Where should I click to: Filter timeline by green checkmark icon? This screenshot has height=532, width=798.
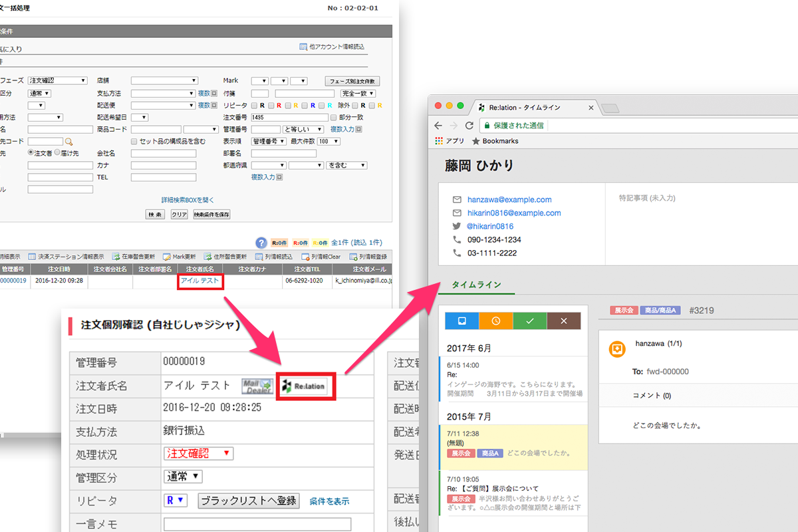[530, 321]
